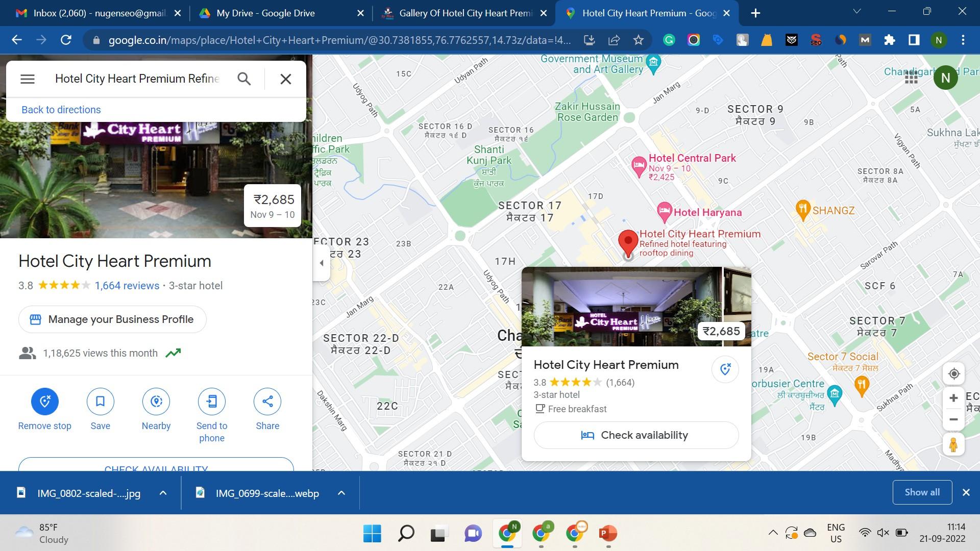The width and height of the screenshot is (980, 551).
Task: Click Send to phone icon
Action: tap(212, 402)
